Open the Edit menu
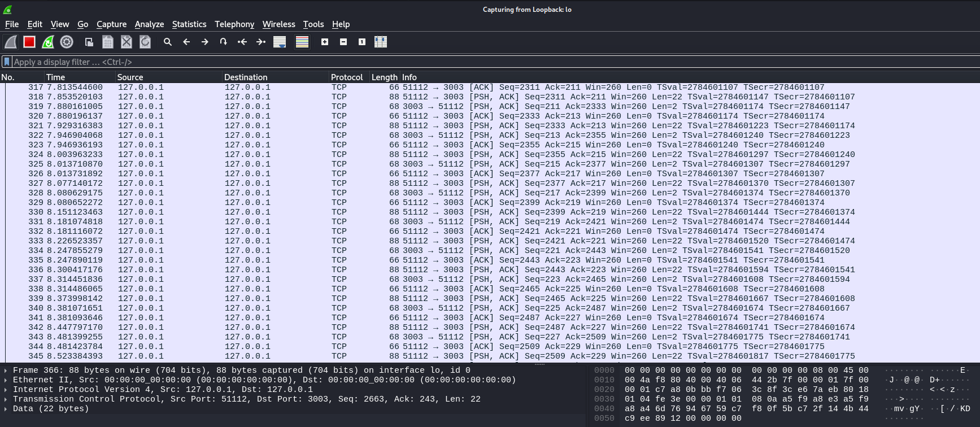The width and height of the screenshot is (980, 427). coord(35,24)
